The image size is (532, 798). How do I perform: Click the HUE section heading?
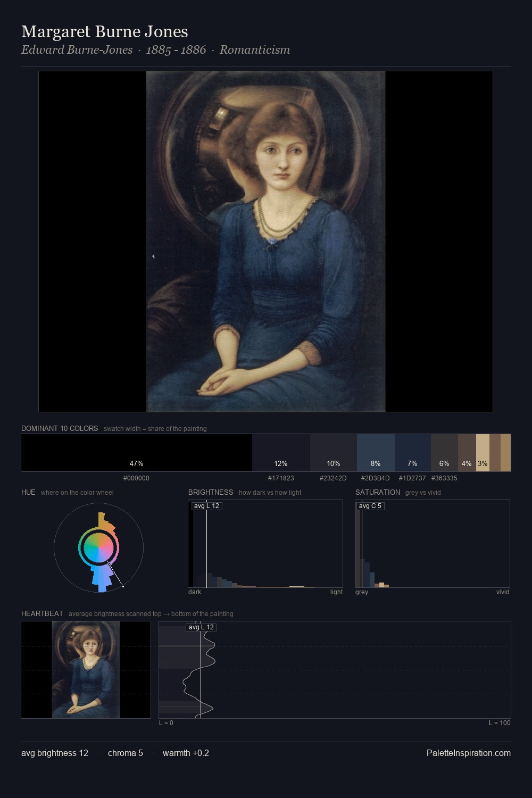(x=28, y=492)
